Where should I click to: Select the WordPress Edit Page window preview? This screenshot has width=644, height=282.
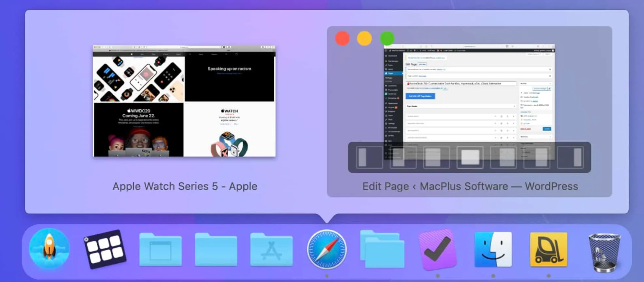469,101
